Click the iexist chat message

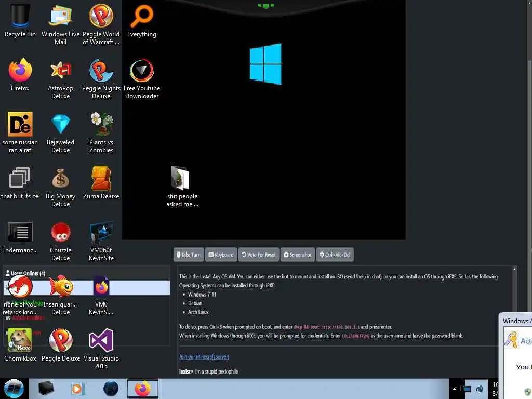(x=209, y=371)
